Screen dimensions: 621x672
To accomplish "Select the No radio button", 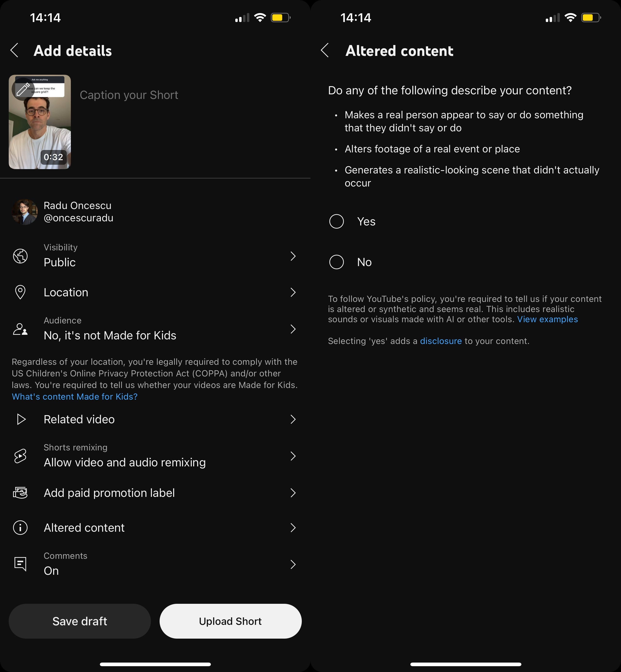I will tap(336, 262).
